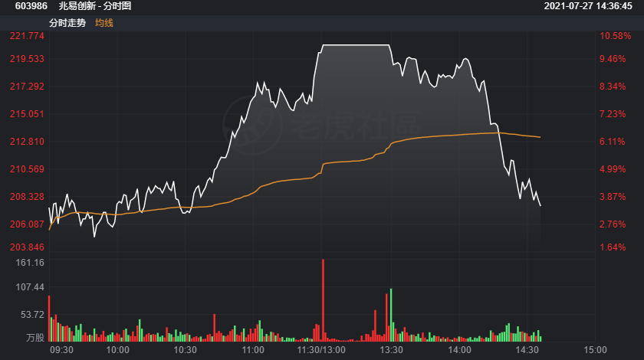Image resolution: width=644 pixels, height=360 pixels.
Task: Select the 均线 legend label
Action: 104,23
